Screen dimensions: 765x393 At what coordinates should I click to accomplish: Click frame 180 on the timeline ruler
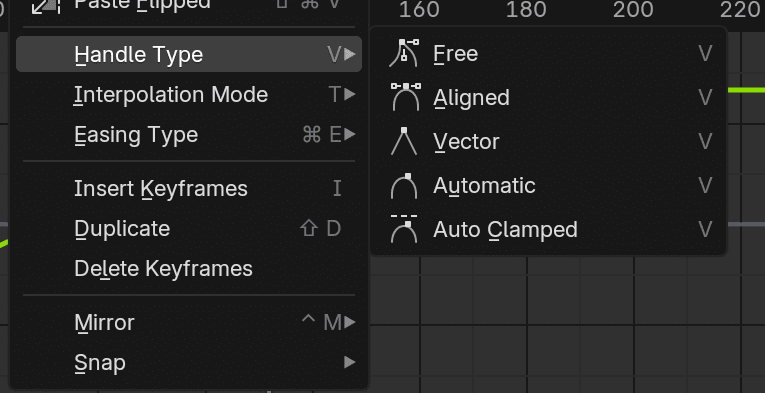point(526,10)
